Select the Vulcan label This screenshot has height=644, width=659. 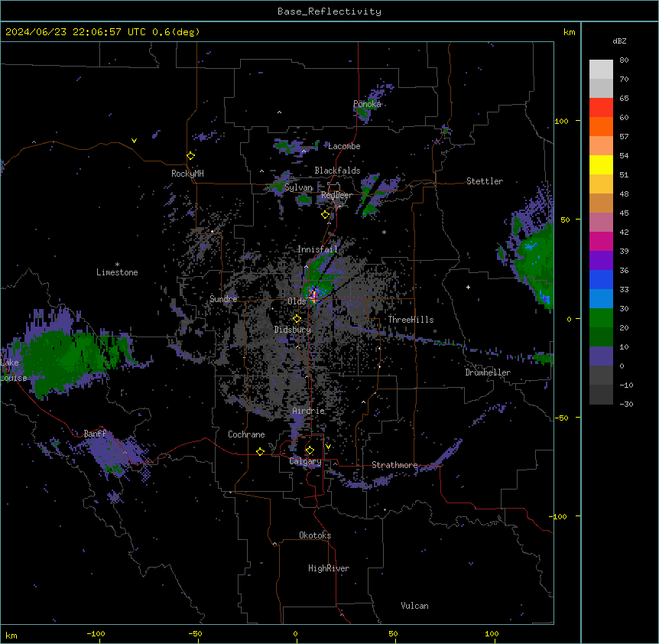tap(415, 606)
